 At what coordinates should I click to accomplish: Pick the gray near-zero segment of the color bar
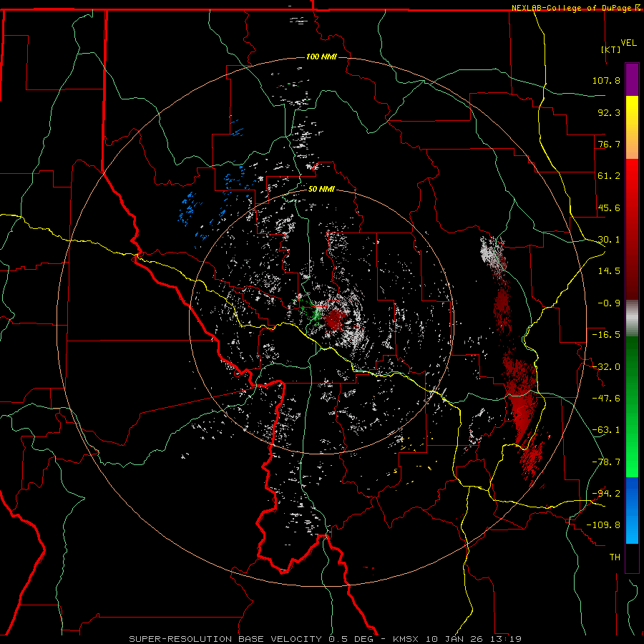pos(632,318)
